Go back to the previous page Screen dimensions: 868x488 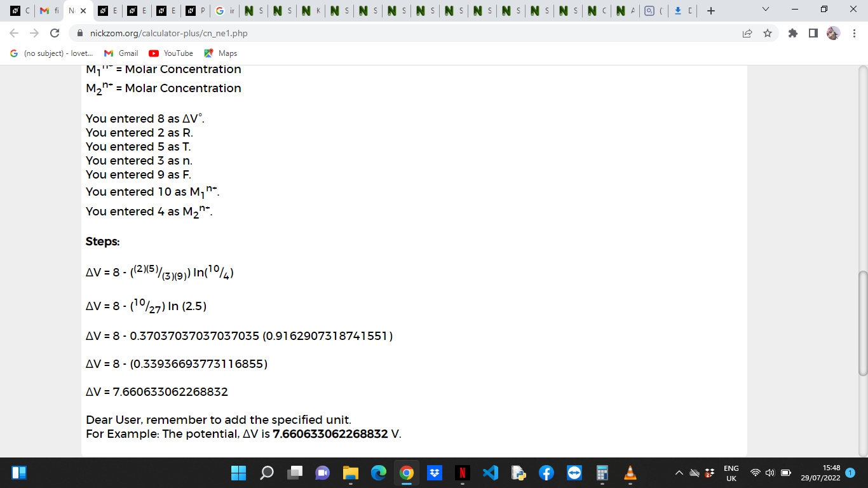[x=14, y=33]
